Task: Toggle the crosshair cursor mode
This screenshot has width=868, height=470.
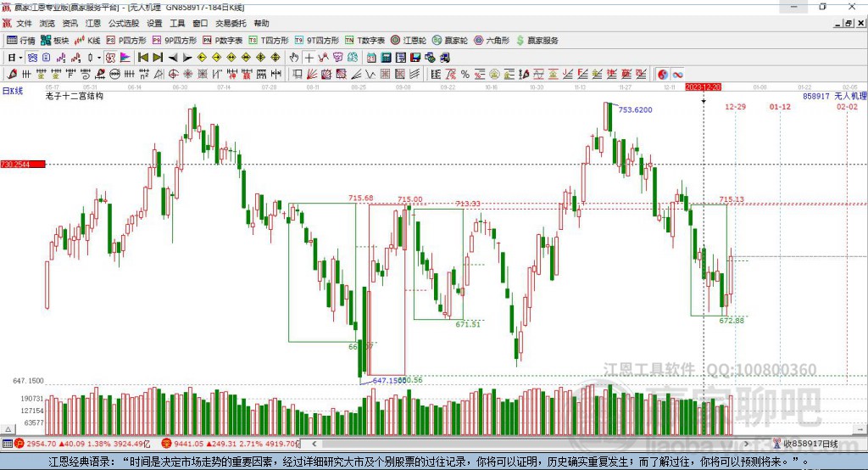Action: tap(309, 58)
